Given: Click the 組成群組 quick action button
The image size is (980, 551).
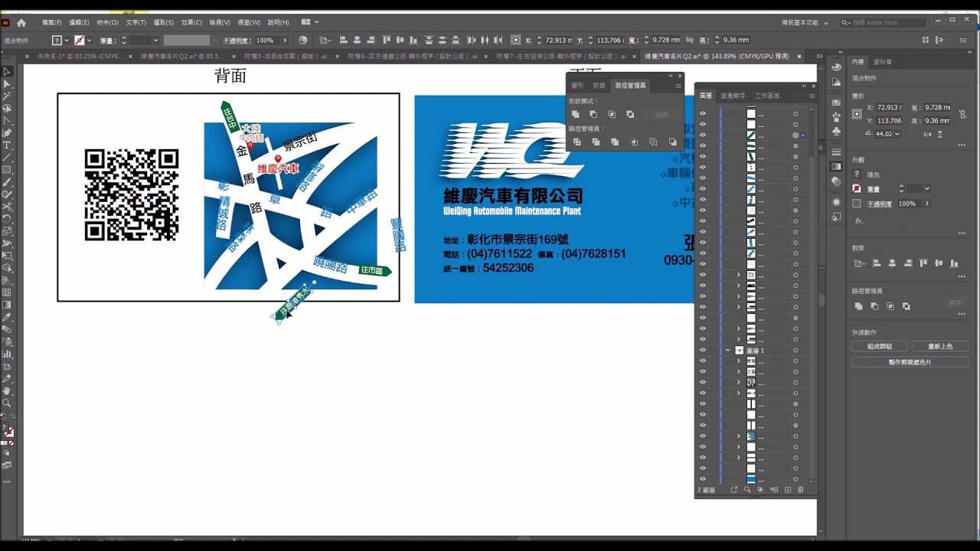Looking at the screenshot, I should click(x=879, y=347).
